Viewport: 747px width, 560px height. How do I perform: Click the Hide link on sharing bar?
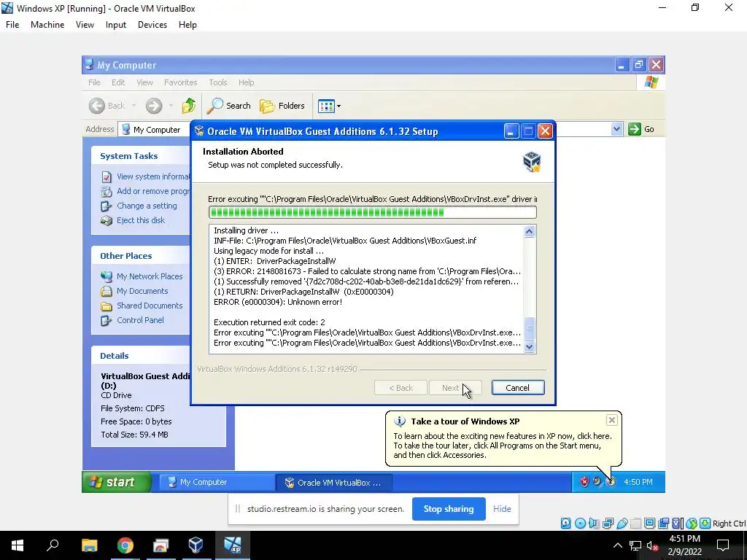click(x=502, y=509)
